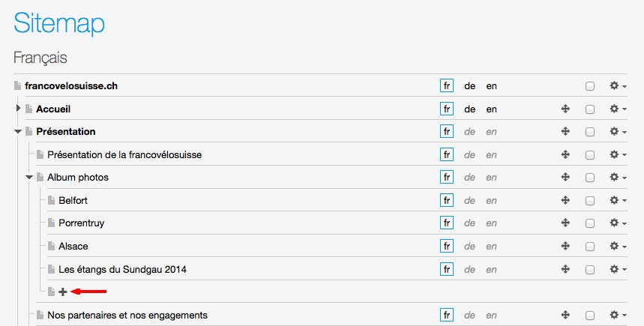The width and height of the screenshot is (644, 326).
Task: Open Présentation de la francovélosuisse page
Action: pyautogui.click(x=124, y=155)
